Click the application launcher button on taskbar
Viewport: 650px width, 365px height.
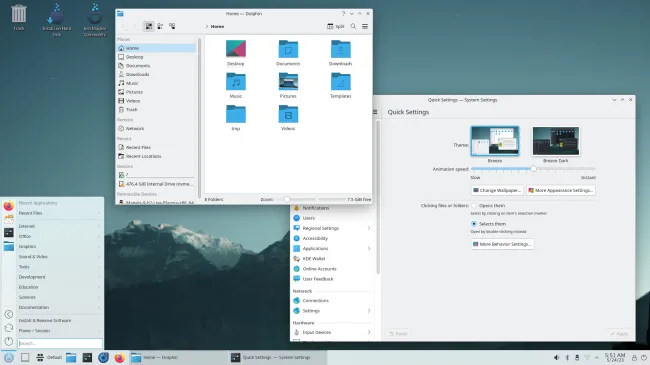8,358
